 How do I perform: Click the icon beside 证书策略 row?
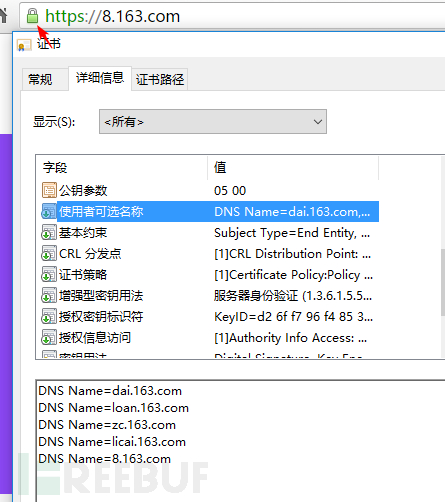tap(49, 274)
